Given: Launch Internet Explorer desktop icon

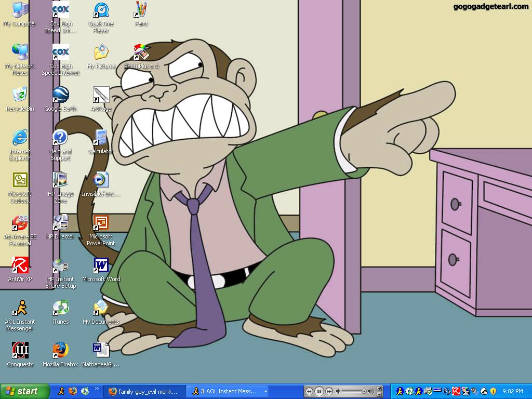Looking at the screenshot, I should click(20, 145).
